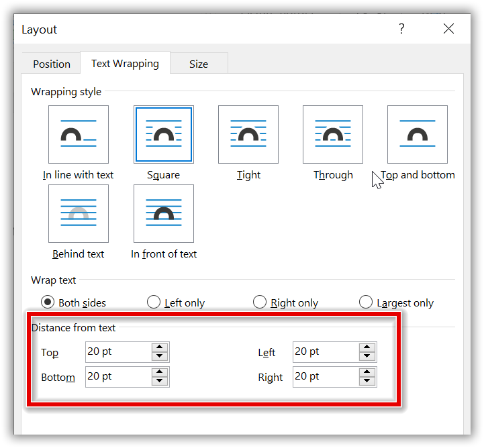Image resolution: width=484 pixels, height=448 pixels.
Task: Decrease the Right distance with down arrow
Action: coord(367,381)
